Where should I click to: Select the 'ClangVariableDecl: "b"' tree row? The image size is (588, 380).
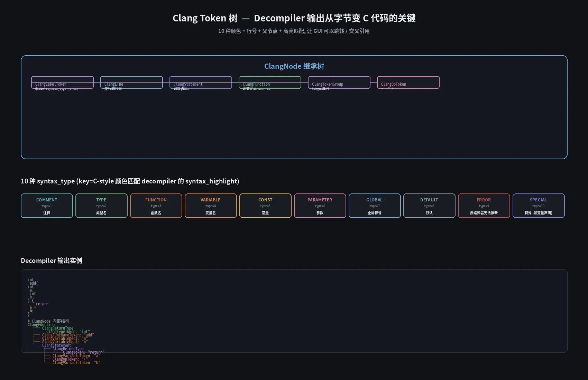pyautogui.click(x=65, y=342)
